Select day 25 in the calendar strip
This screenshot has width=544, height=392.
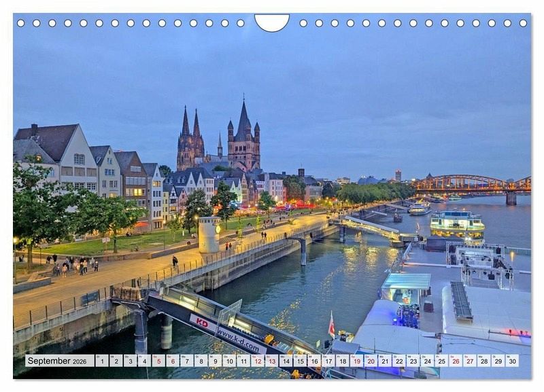pyautogui.click(x=441, y=361)
